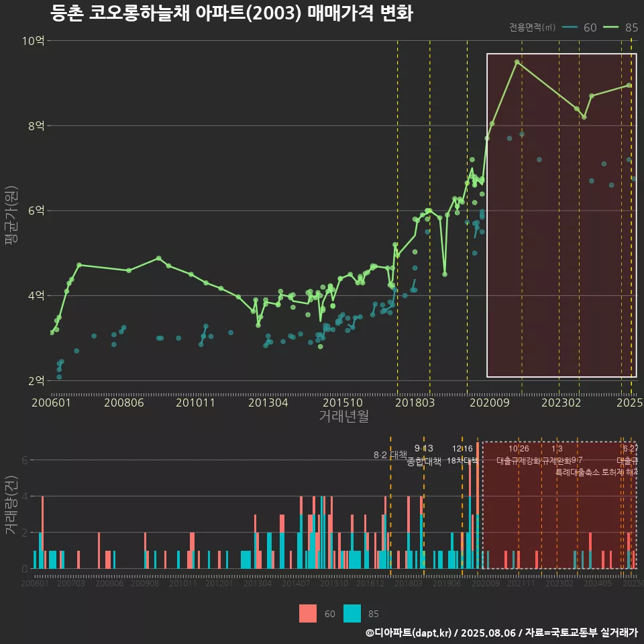Click '201612' on the volume chart axis

(370, 583)
